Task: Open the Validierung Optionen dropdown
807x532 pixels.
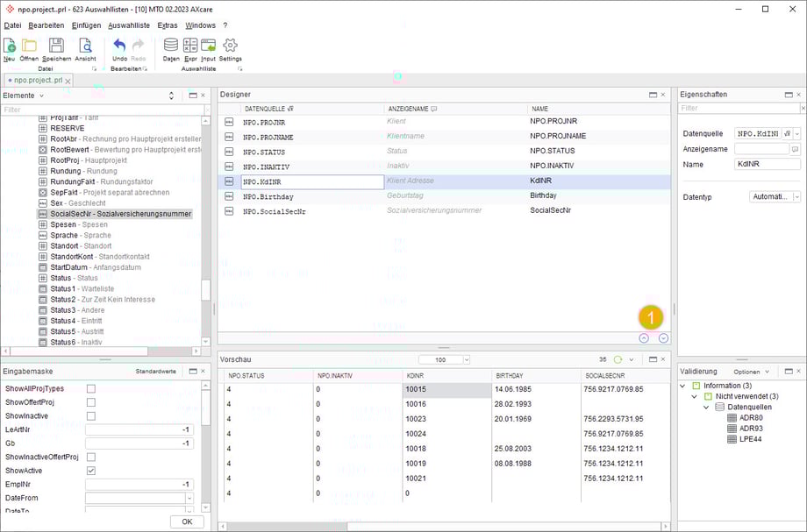Action: [x=752, y=372]
